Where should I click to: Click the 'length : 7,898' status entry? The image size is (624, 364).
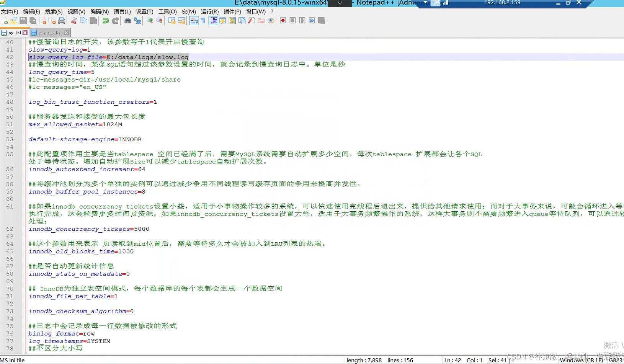pyautogui.click(x=364, y=360)
